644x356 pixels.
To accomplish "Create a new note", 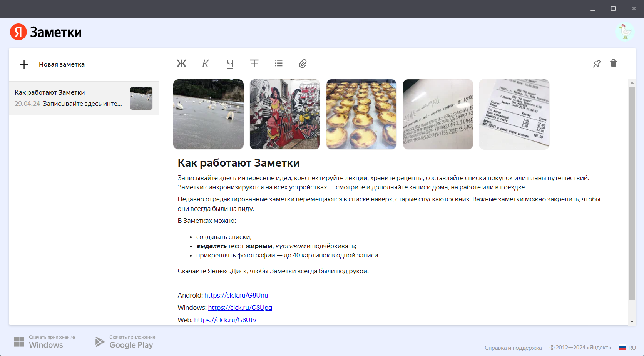I will [x=52, y=64].
